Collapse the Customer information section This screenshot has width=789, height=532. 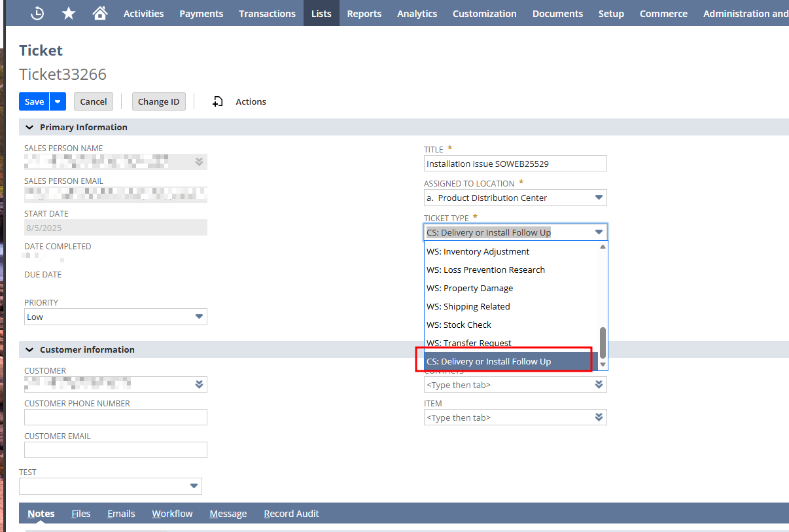pyautogui.click(x=29, y=349)
